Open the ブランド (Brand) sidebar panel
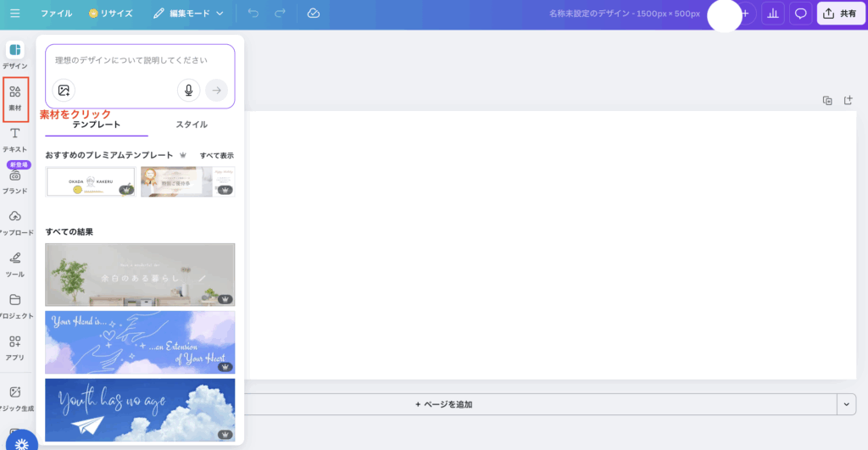 [15, 181]
